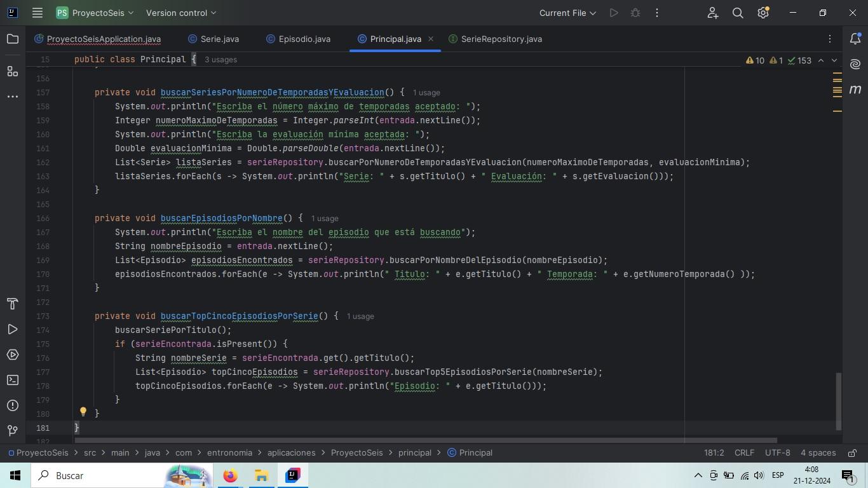Click the buscarEpisodiosPorNombre method name
The image size is (868, 488).
pos(221,219)
